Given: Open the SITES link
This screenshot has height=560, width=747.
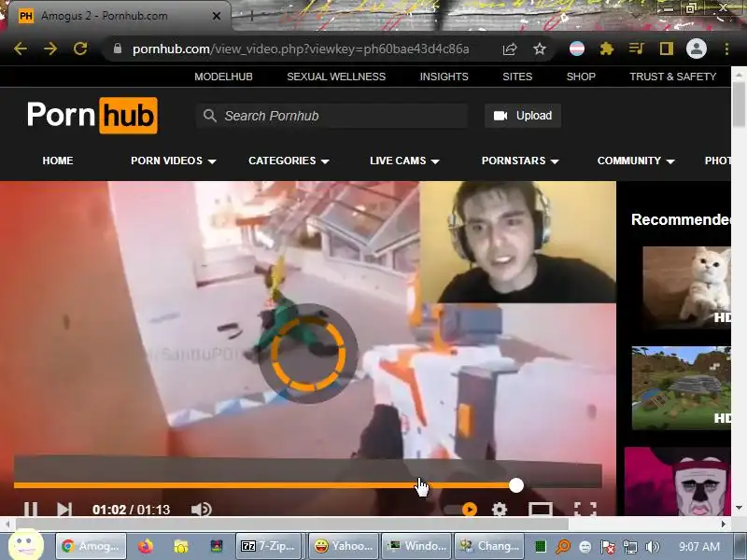Looking at the screenshot, I should pos(517,77).
